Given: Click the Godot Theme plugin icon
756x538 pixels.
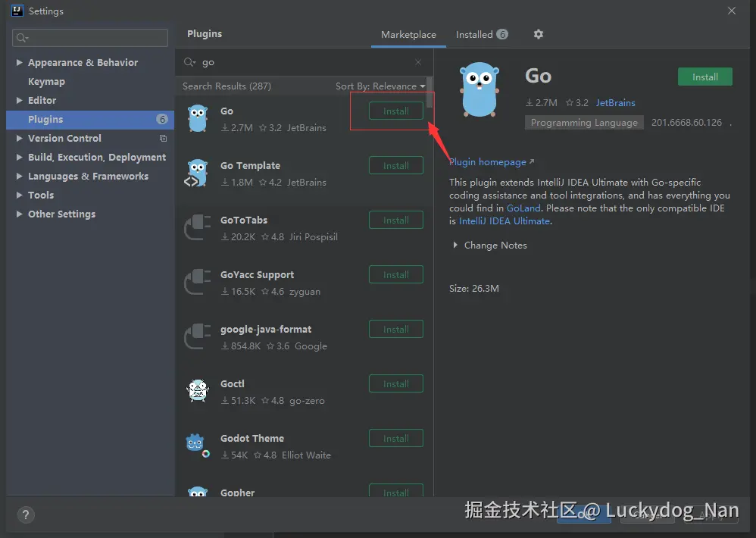Looking at the screenshot, I should [x=198, y=445].
